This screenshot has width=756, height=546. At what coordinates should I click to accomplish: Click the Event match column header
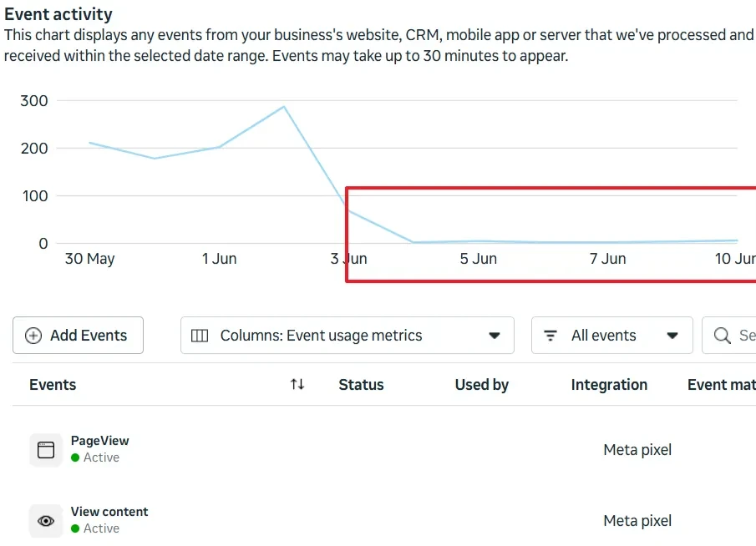[x=722, y=385]
